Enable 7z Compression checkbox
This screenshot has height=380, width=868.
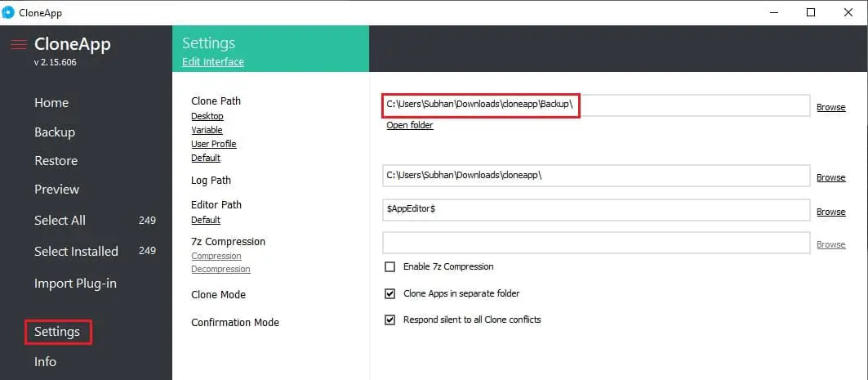pyautogui.click(x=390, y=266)
